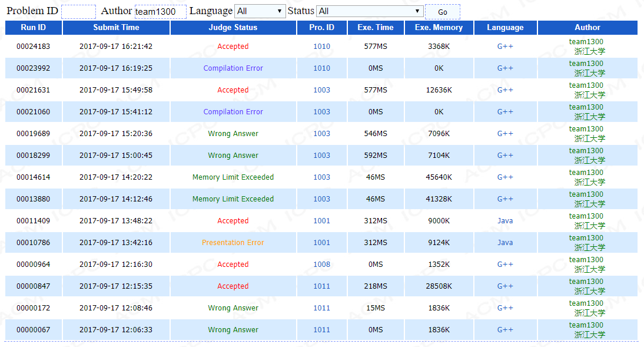644x347 pixels.
Task: Click G++ language link for run 00019689
Action: pos(505,134)
